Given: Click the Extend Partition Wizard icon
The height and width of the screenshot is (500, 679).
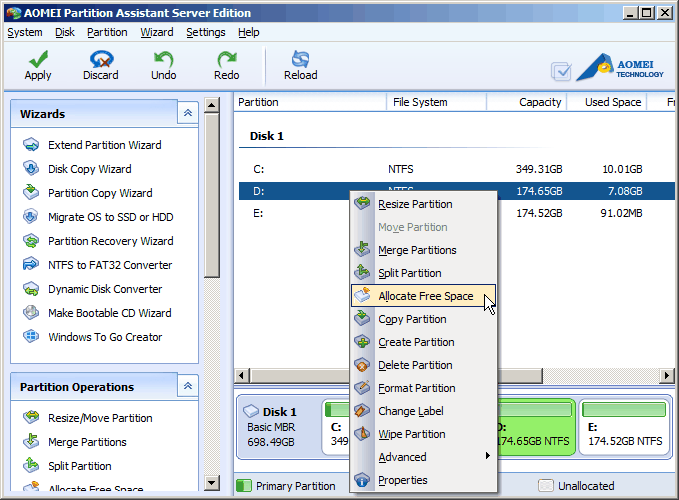Looking at the screenshot, I should pyautogui.click(x=31, y=145).
